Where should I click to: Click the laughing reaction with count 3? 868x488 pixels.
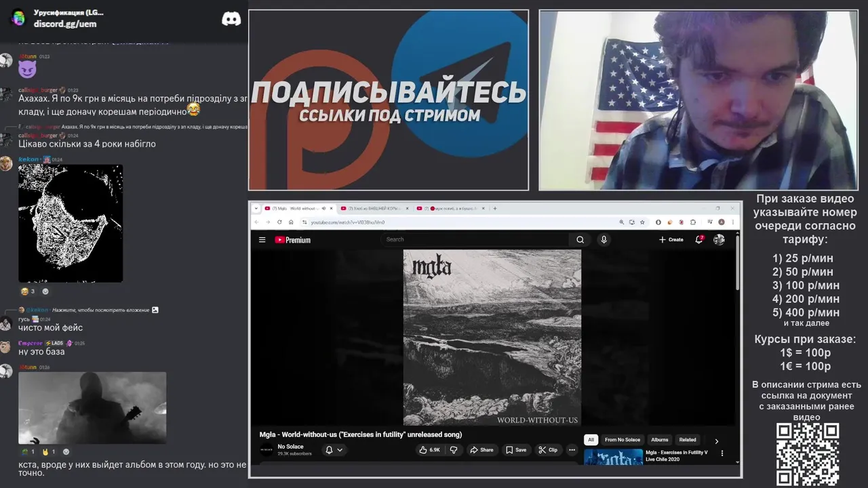tap(28, 291)
